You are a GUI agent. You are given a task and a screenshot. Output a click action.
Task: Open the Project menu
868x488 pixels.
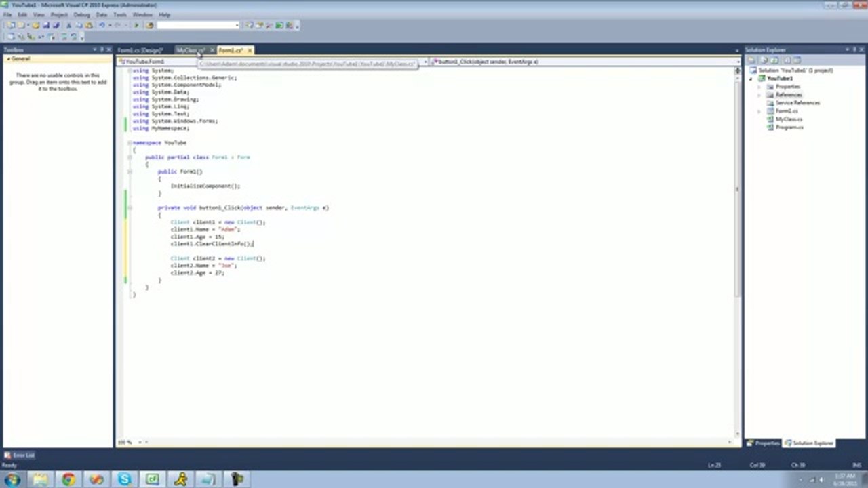(x=59, y=14)
